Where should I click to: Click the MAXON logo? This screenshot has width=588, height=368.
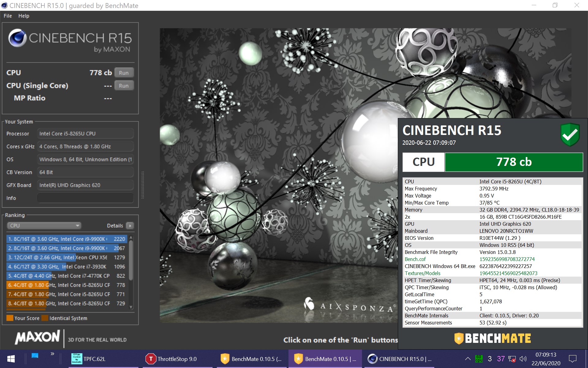point(37,337)
